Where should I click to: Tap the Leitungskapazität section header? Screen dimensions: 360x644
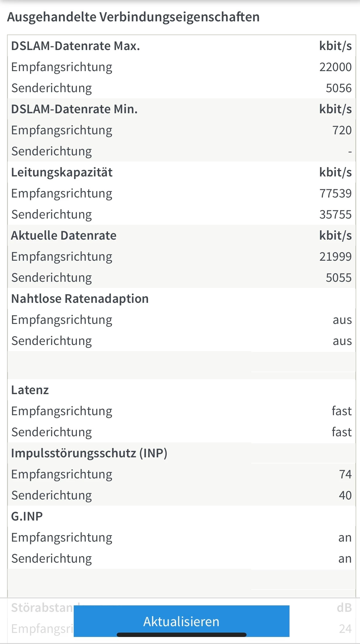(62, 172)
